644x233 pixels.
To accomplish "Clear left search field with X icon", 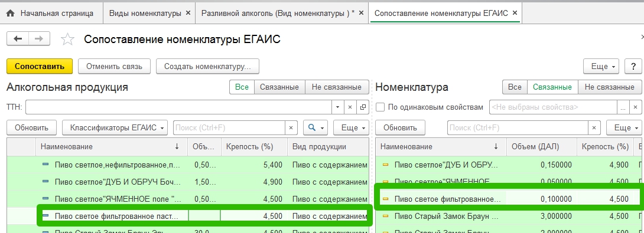I will pos(291,127).
